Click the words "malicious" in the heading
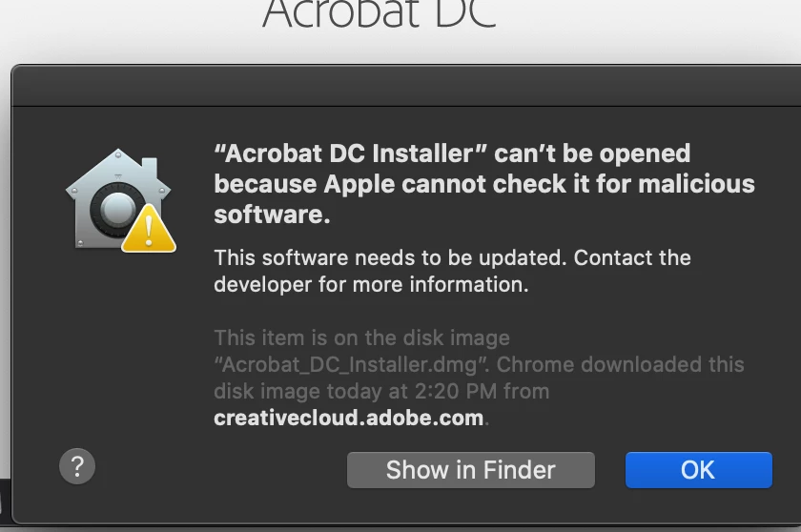The image size is (801, 532). (696, 184)
